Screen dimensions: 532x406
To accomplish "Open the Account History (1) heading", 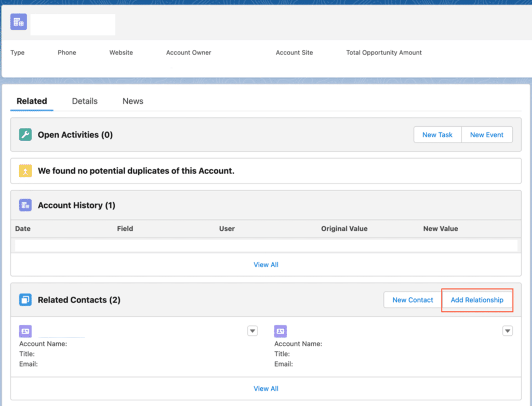I will tap(77, 205).
